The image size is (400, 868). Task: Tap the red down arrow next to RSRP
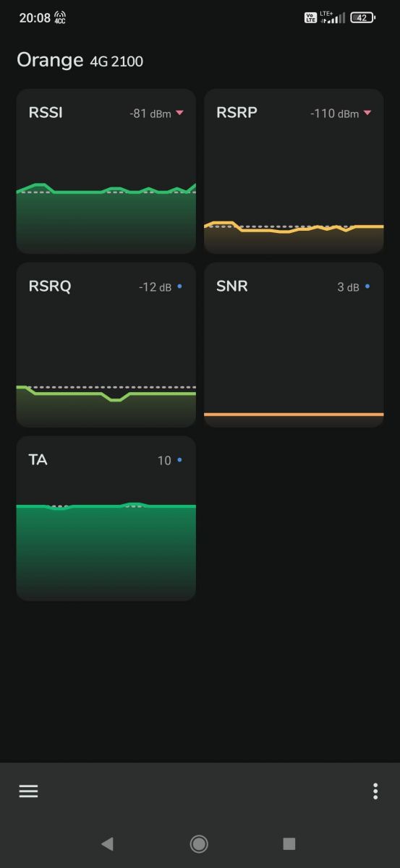click(x=367, y=113)
